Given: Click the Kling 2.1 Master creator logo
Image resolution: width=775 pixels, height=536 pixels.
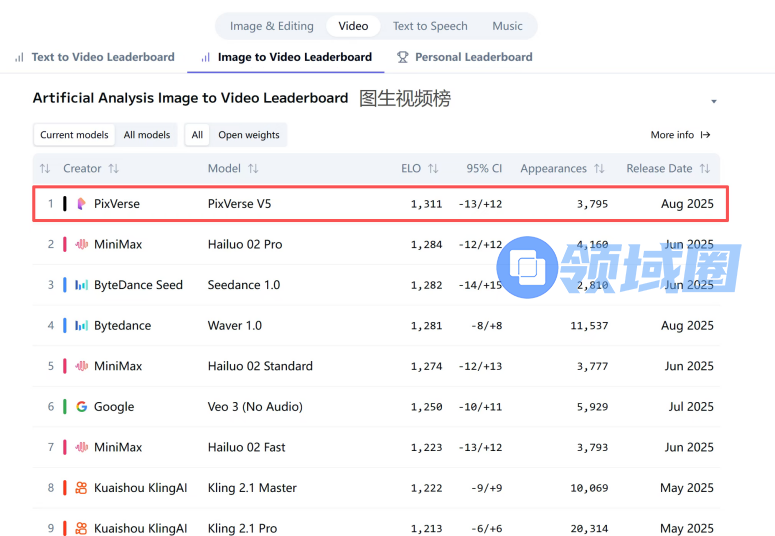Looking at the screenshot, I should click(x=81, y=488).
